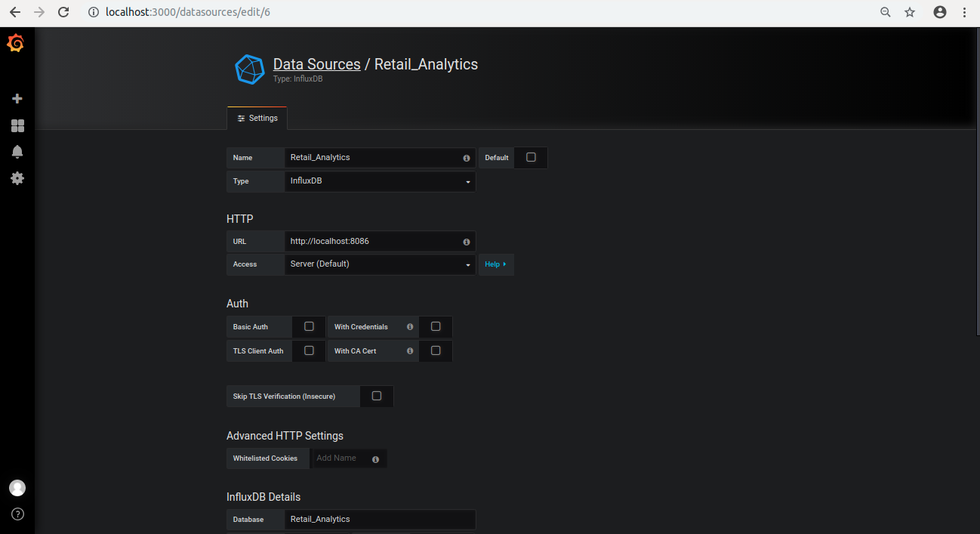Screen dimensions: 980x534
Task: Click the browser address bar URL
Action: 188,12
